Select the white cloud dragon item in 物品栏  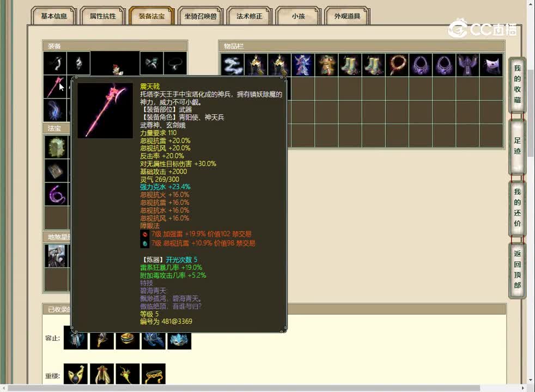233,65
